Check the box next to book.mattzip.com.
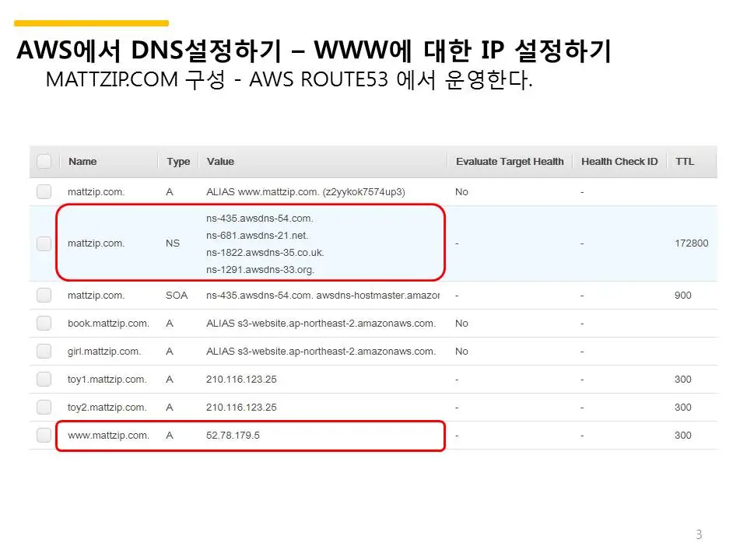747x560 pixels. (44, 324)
